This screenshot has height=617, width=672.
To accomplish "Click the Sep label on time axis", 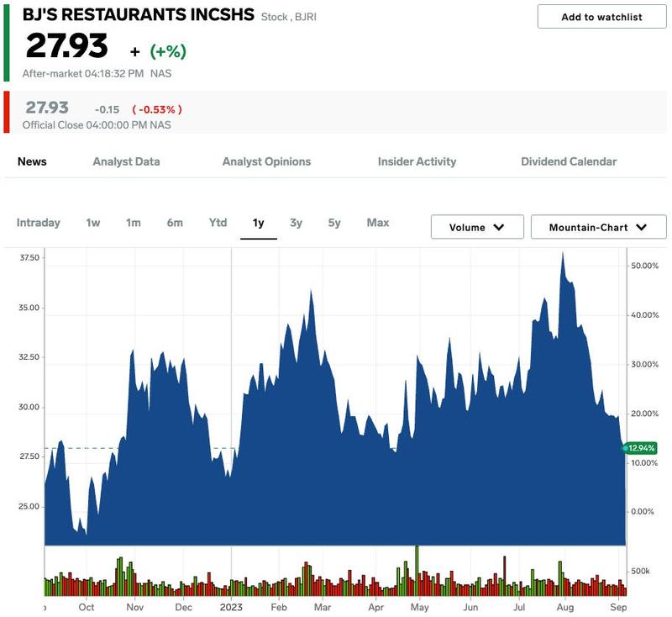I will [618, 607].
